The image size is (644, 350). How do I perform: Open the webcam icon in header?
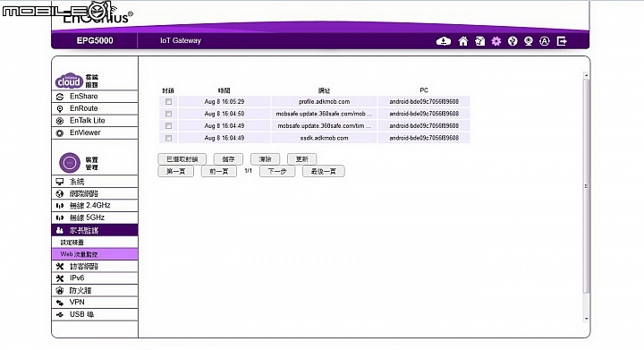(529, 41)
